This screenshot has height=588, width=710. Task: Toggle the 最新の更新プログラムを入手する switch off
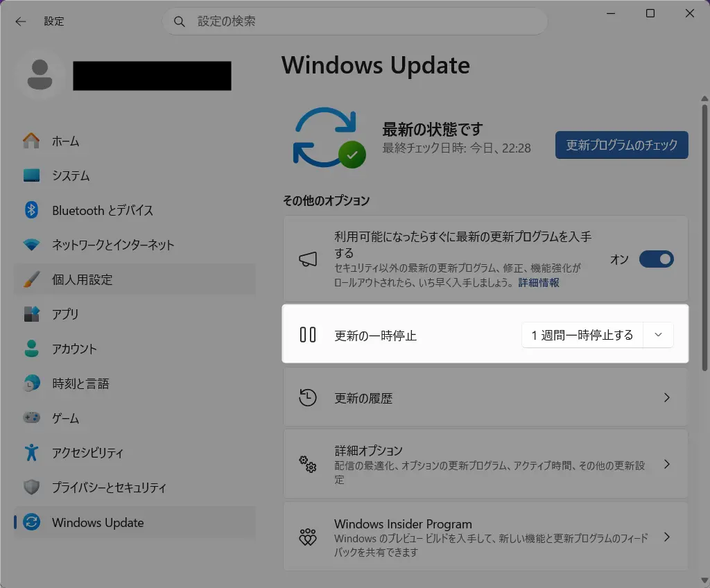click(656, 259)
